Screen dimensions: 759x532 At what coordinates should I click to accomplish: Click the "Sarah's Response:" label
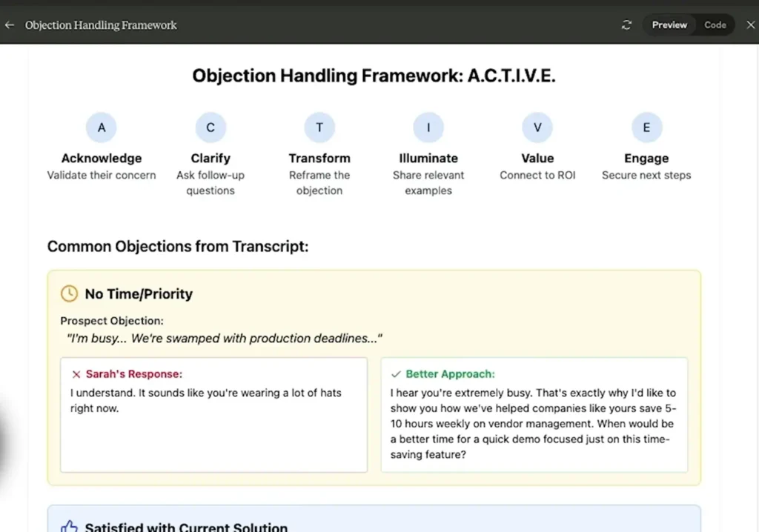click(134, 374)
